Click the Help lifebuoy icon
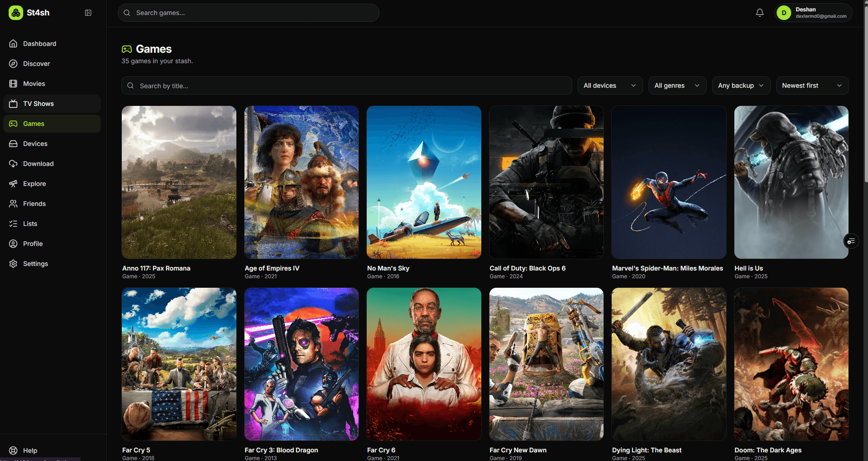 13,451
